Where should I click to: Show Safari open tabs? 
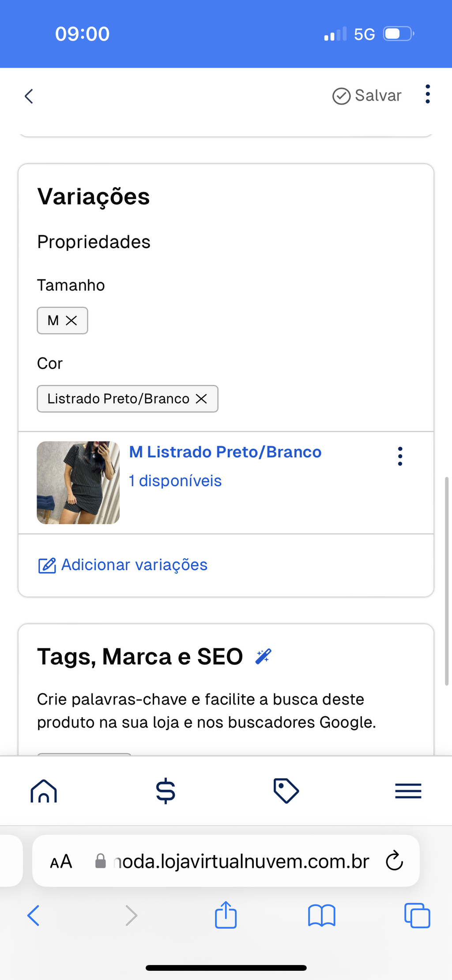tap(417, 915)
